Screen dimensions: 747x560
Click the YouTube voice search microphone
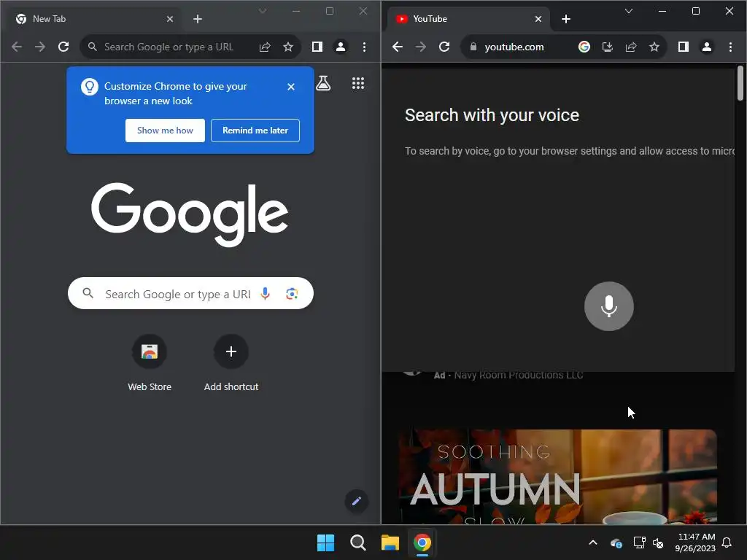click(x=609, y=306)
